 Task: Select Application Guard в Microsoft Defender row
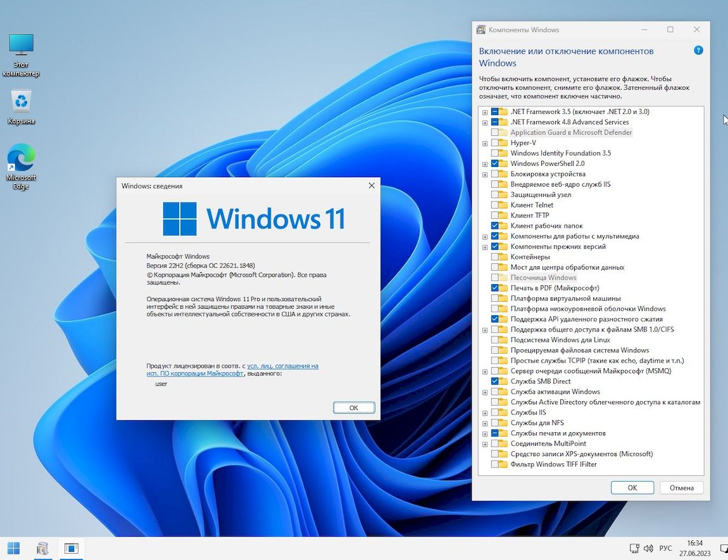click(571, 132)
